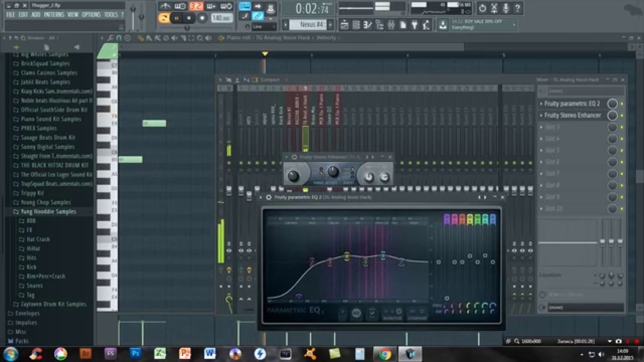This screenshot has width=644, height=362.
Task: Click empty Slot 3 in the mixer
Action: pos(573,127)
